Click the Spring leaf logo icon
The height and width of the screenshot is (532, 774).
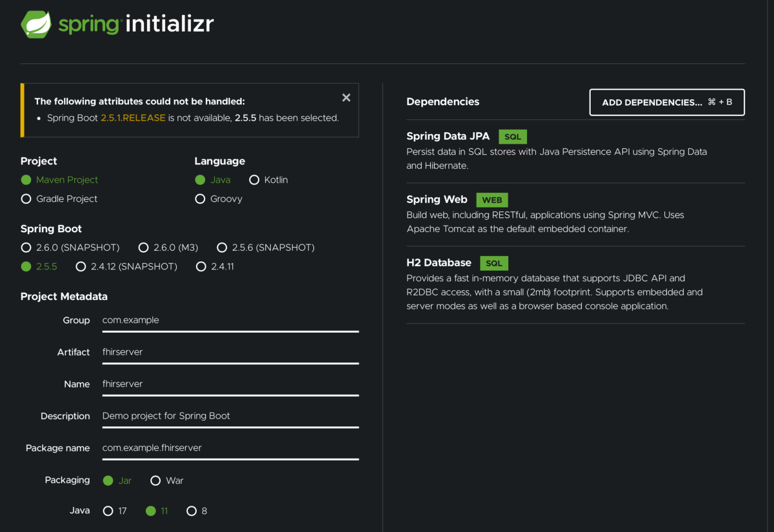coord(36,25)
